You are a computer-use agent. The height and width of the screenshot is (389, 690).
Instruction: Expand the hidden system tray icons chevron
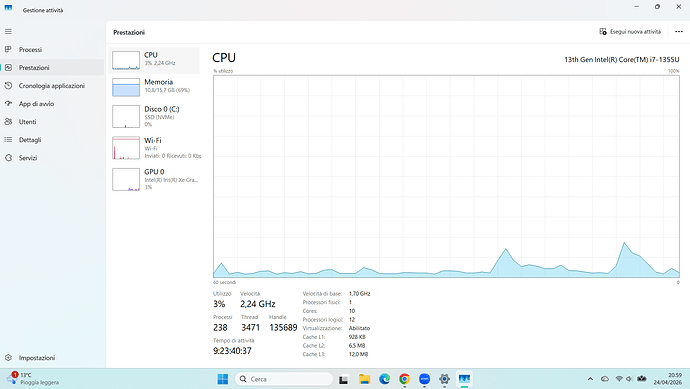tap(591, 379)
